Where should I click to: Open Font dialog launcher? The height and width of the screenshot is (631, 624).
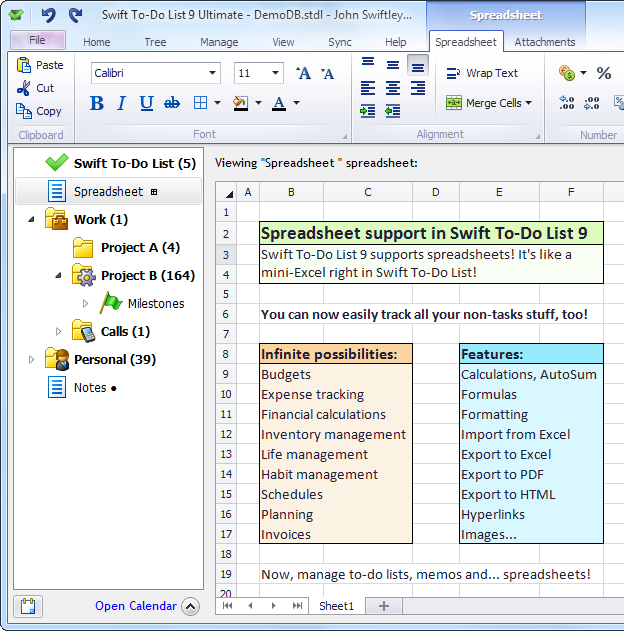point(345,137)
